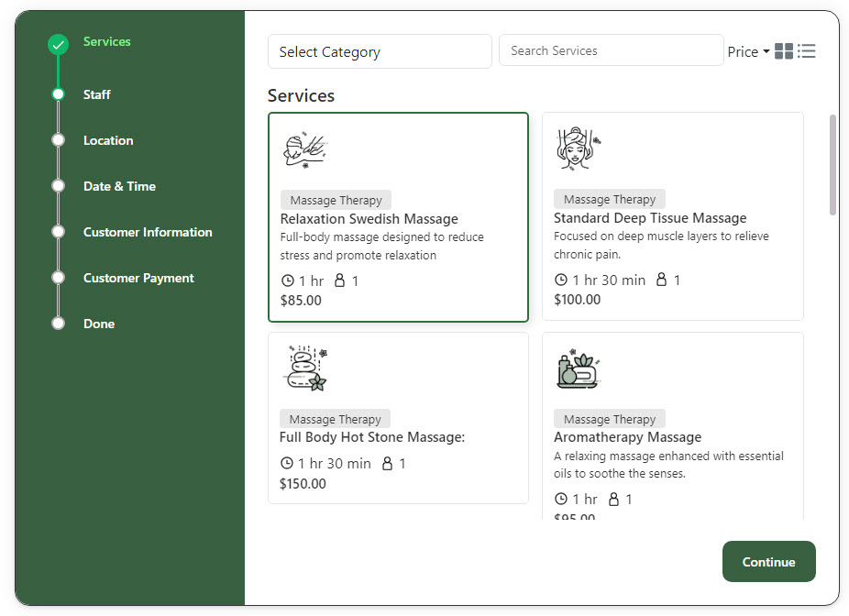The image size is (849, 616).
Task: Select the Location step circle
Action: pos(59,140)
